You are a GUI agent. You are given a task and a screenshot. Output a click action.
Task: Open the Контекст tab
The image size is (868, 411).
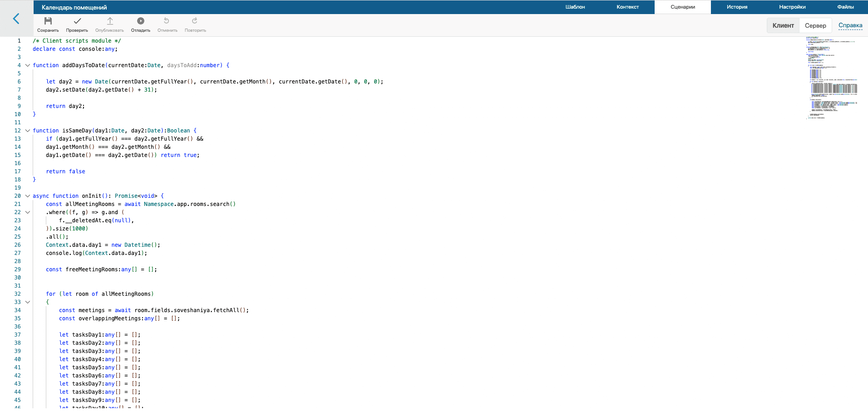(627, 7)
